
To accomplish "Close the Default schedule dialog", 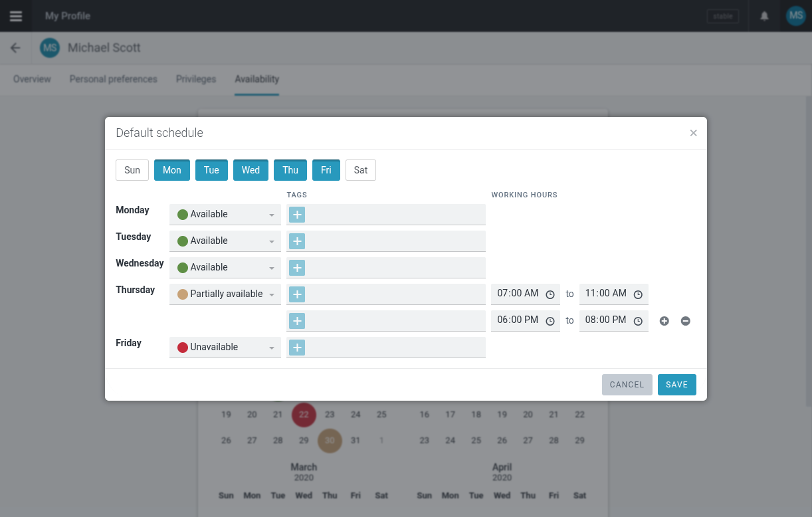I will [x=693, y=133].
